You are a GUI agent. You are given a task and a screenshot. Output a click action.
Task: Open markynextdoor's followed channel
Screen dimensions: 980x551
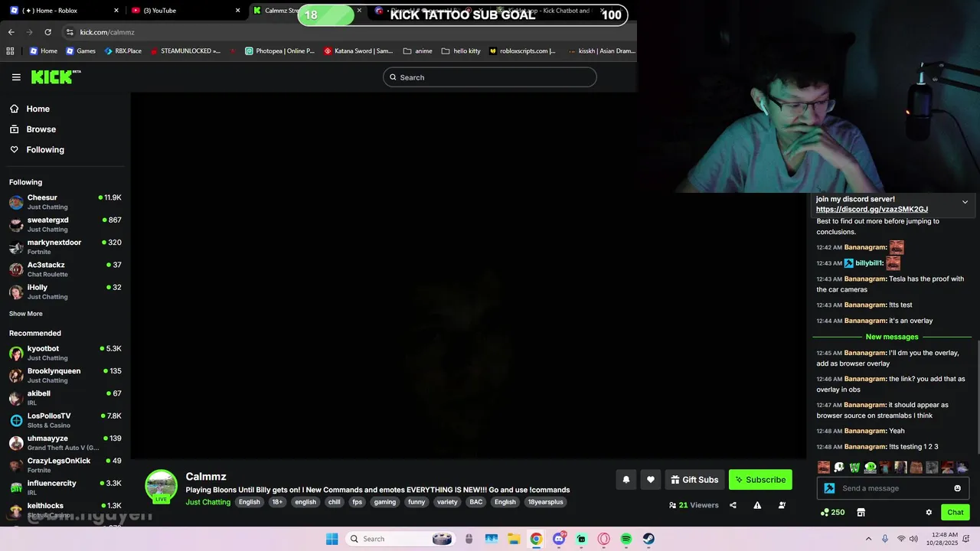point(65,246)
